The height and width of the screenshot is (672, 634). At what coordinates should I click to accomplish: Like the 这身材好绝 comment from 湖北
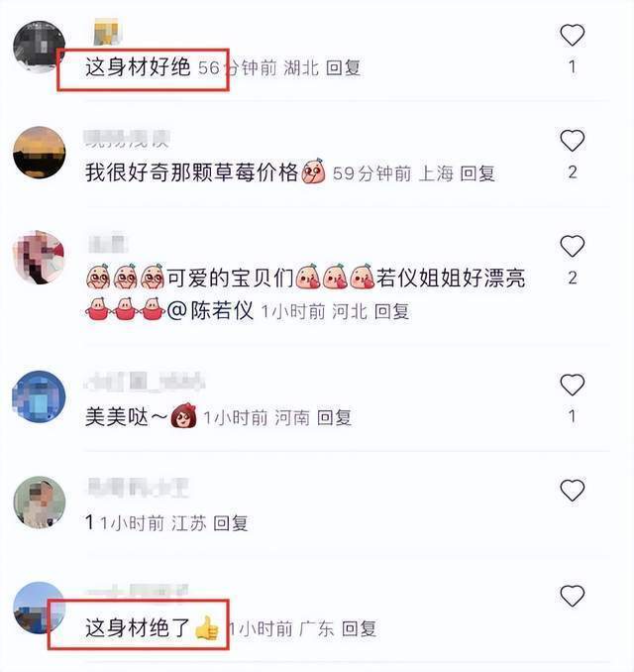pos(573,36)
